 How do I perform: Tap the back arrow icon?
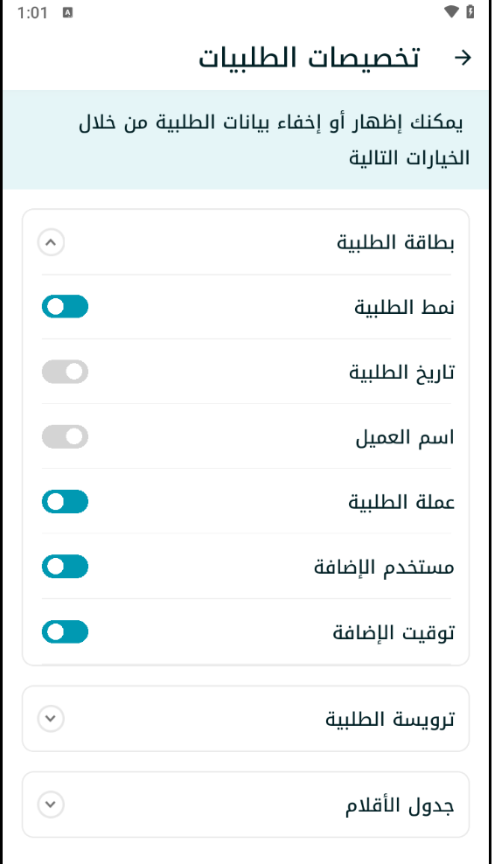(x=463, y=58)
